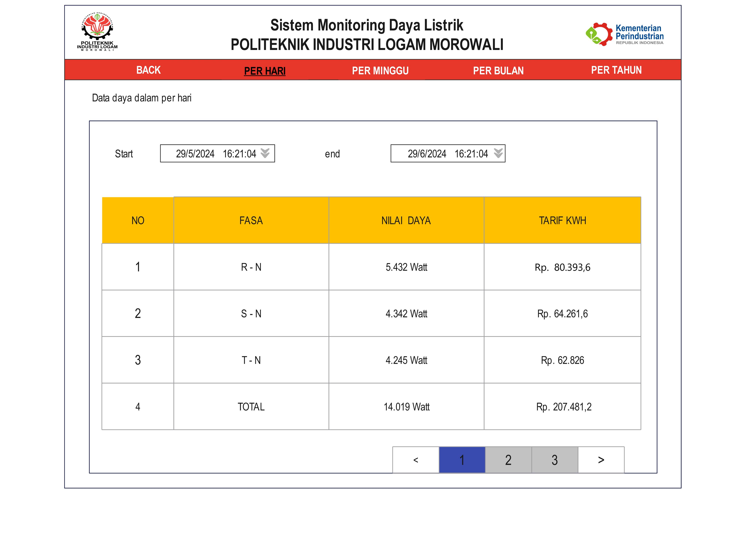This screenshot has height=534, width=756.
Task: Click the Politeknik Industri Logam Morowali logo
Action: (97, 32)
